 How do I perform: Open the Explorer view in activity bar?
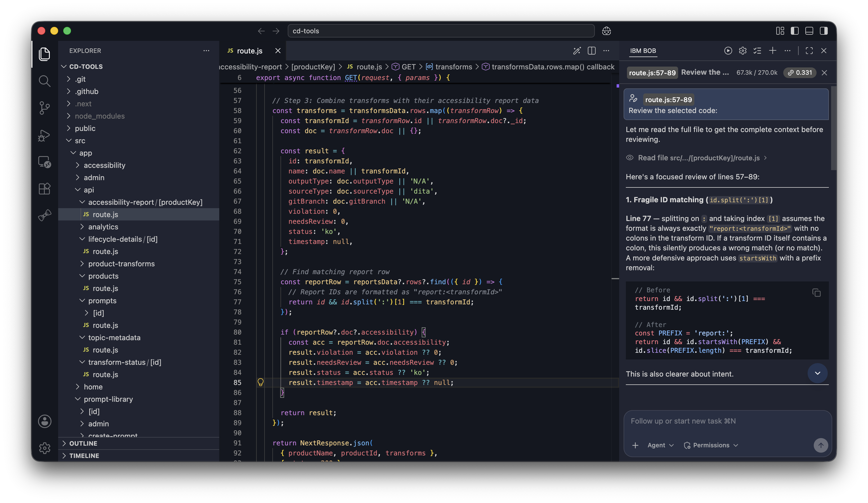(x=44, y=54)
